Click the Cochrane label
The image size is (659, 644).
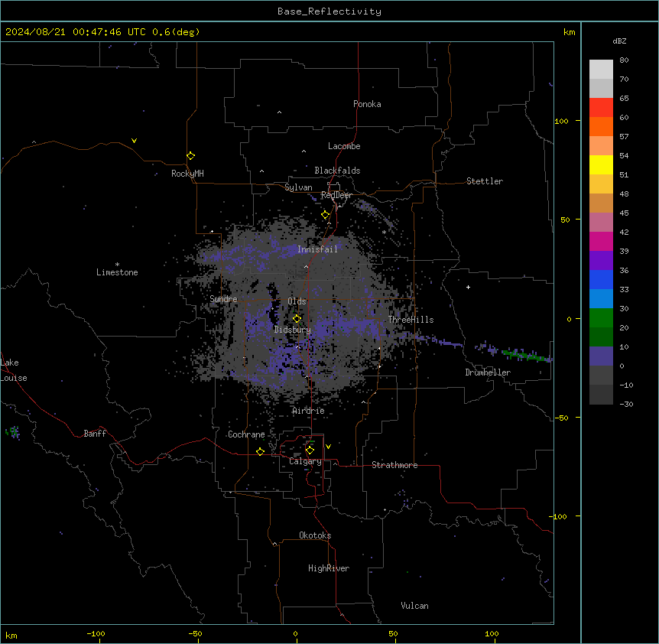point(246,434)
